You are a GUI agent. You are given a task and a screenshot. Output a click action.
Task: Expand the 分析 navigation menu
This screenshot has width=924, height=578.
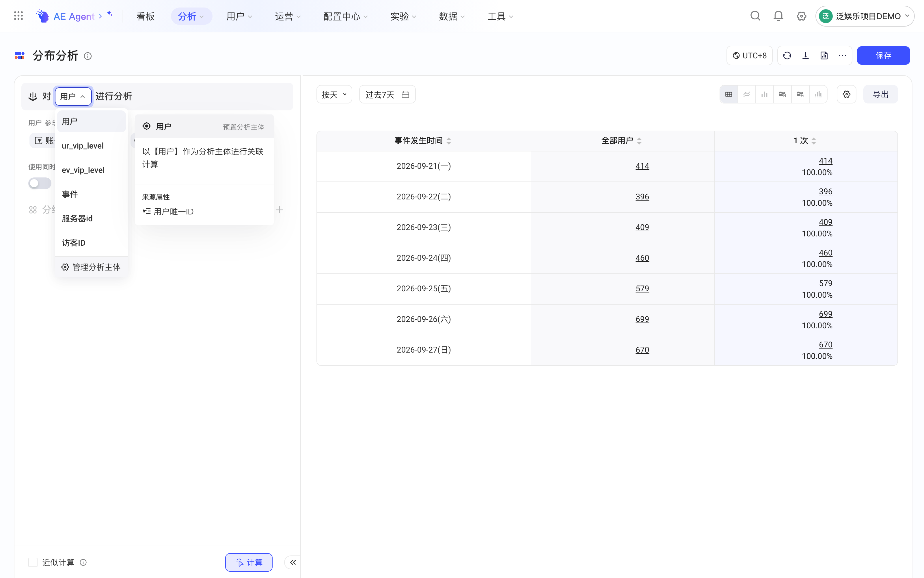point(191,16)
